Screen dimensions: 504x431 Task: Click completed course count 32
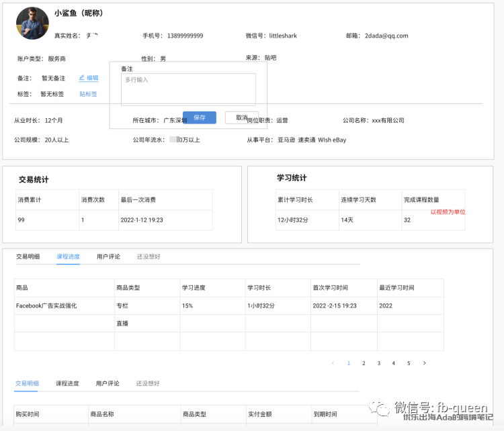tap(407, 220)
